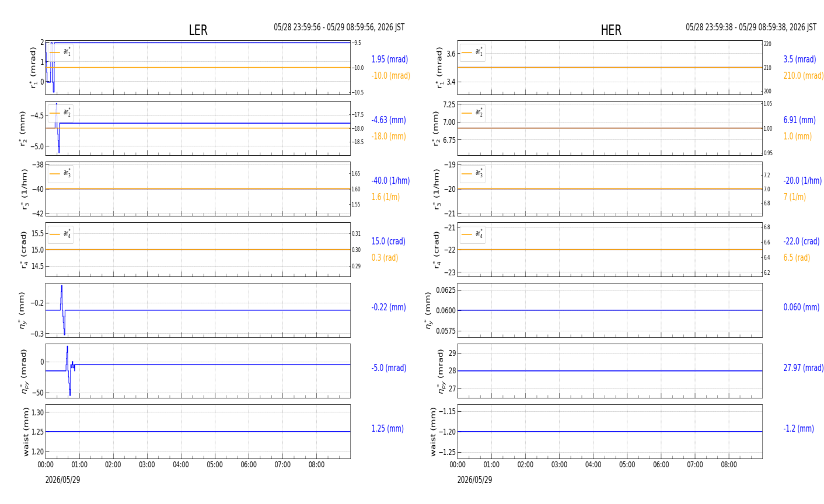Click the HER r2* (mm) axis label
The image size is (824, 504).
point(435,128)
